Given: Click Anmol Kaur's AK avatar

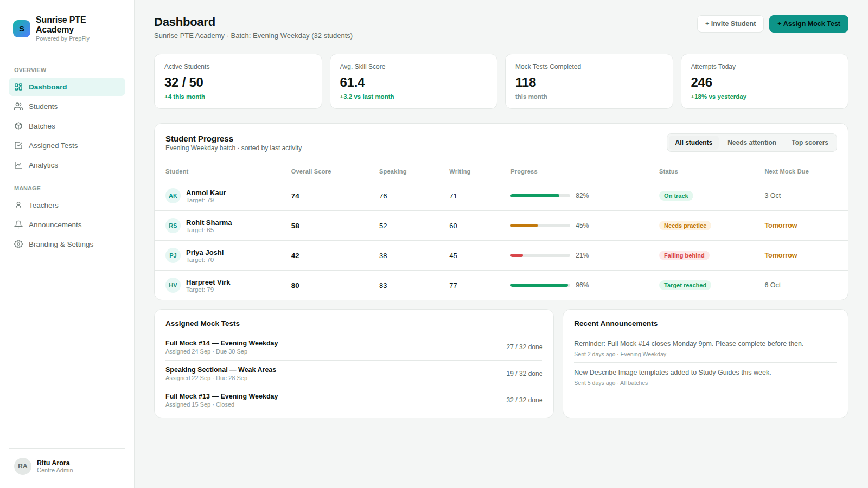Looking at the screenshot, I should (x=173, y=196).
